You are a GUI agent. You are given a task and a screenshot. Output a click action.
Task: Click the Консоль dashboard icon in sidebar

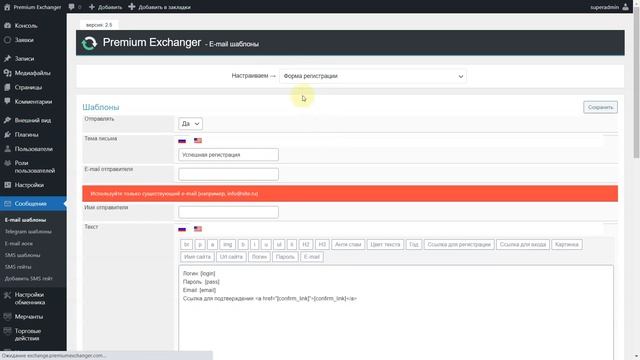click(7, 25)
